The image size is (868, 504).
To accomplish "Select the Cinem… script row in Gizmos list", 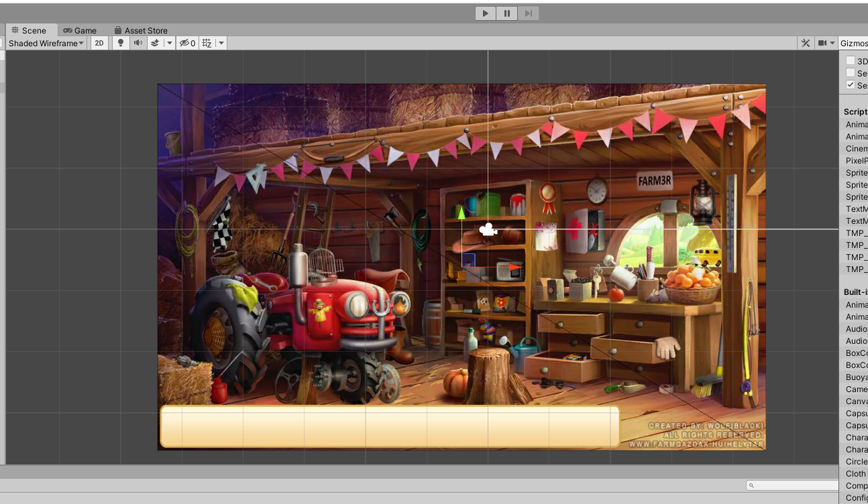I will click(855, 149).
